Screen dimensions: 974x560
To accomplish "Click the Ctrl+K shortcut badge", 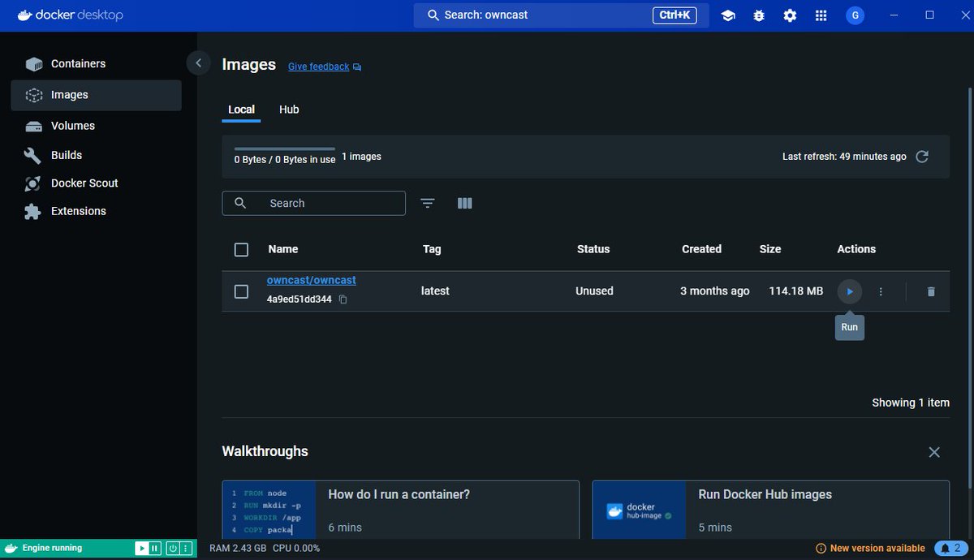I will (674, 15).
